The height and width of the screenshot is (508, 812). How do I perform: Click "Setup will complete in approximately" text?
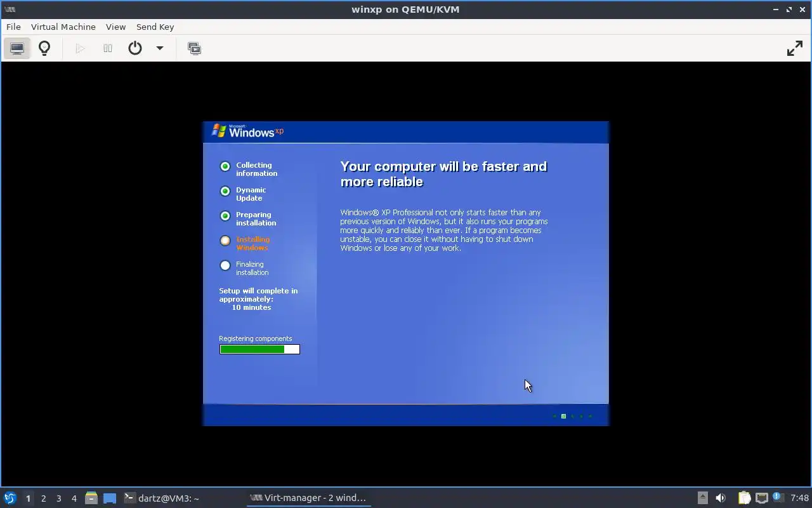pos(258,295)
